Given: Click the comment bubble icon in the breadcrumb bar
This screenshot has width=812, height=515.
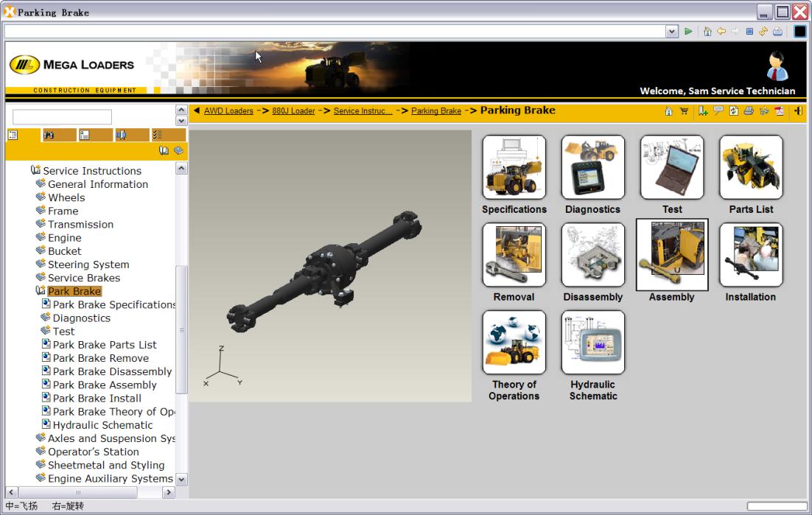Looking at the screenshot, I should click(x=718, y=111).
